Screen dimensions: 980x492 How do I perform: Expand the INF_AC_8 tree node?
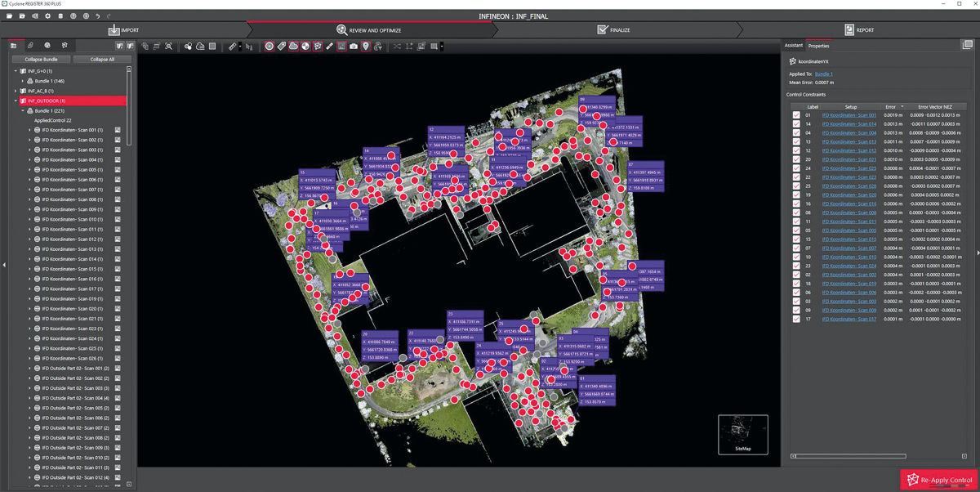pos(16,91)
